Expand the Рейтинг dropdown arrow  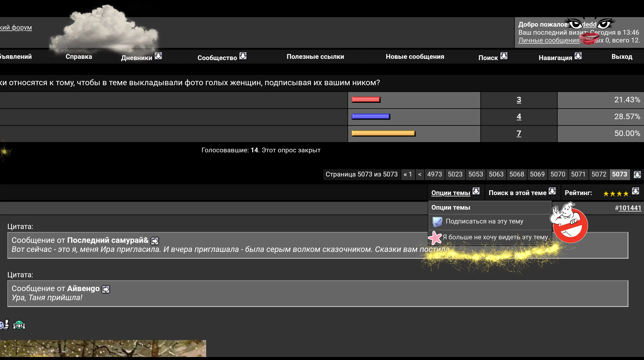click(x=635, y=191)
